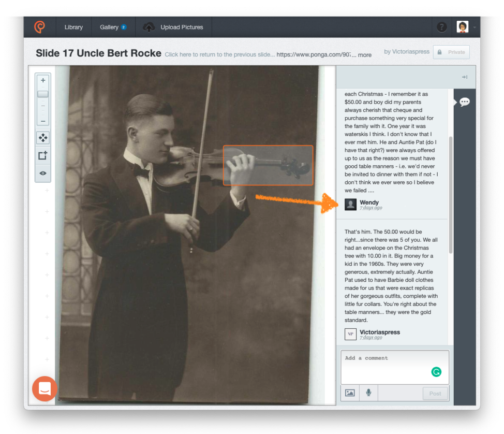Select the pan tool in the left toolbar

(43, 137)
